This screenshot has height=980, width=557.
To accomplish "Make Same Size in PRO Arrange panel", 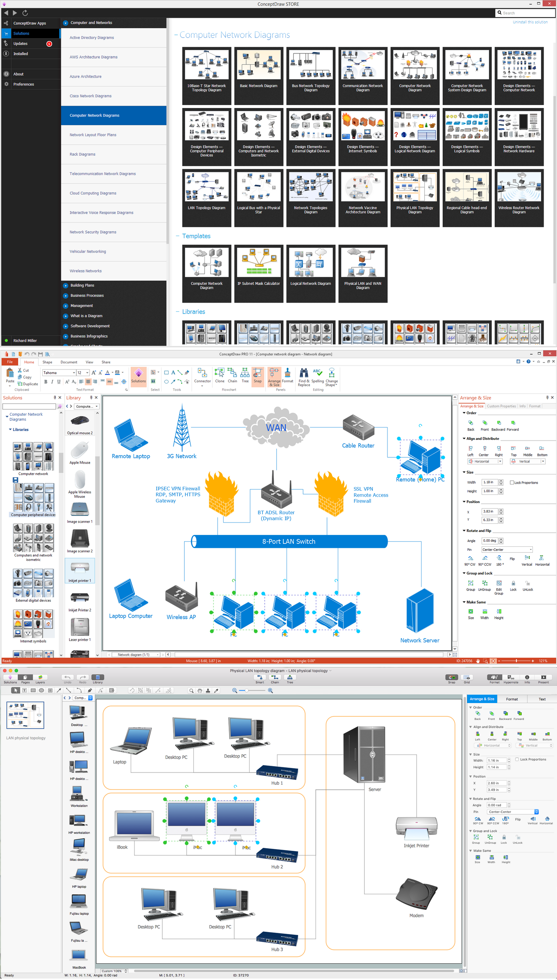I will coord(471,614).
